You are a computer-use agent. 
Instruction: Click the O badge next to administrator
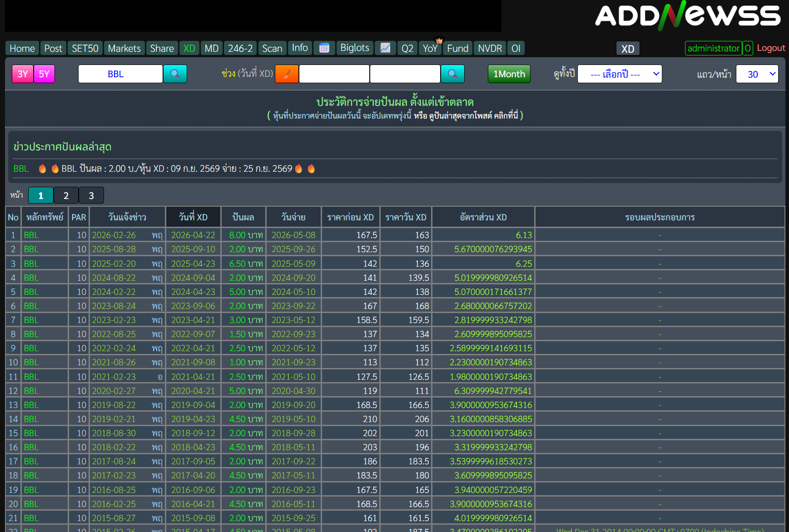tap(748, 48)
